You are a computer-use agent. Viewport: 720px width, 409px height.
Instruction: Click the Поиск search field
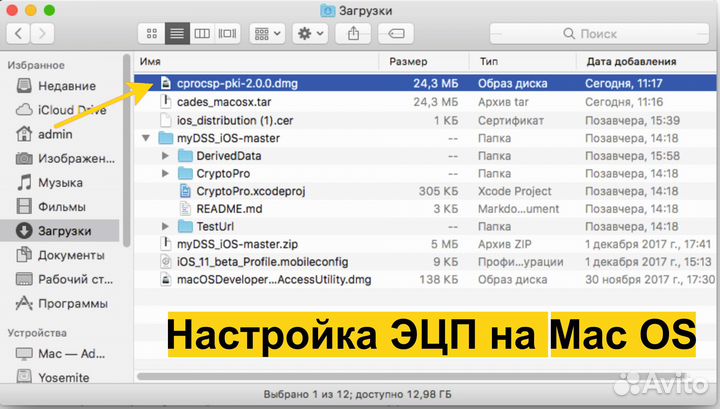tap(599, 34)
